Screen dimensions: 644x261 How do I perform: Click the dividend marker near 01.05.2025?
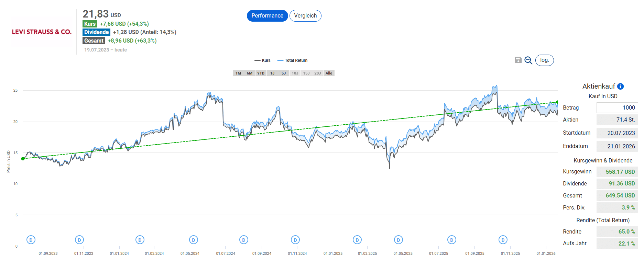point(399,240)
